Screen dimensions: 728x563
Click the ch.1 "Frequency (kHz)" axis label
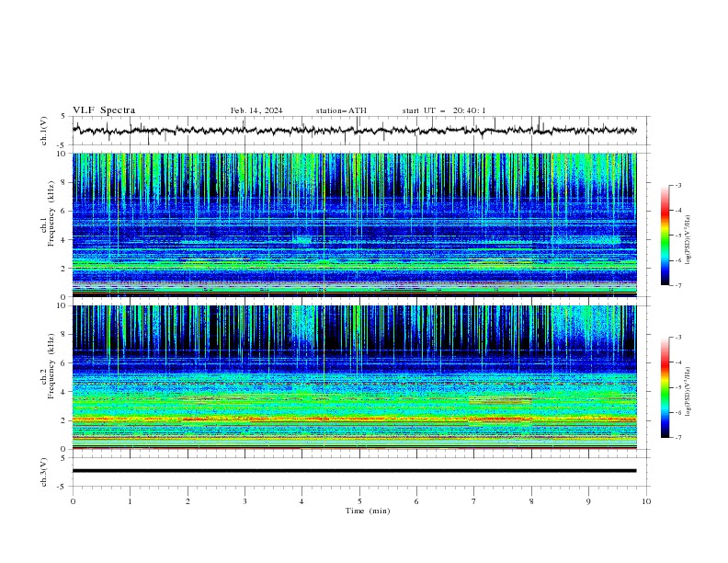point(51,214)
